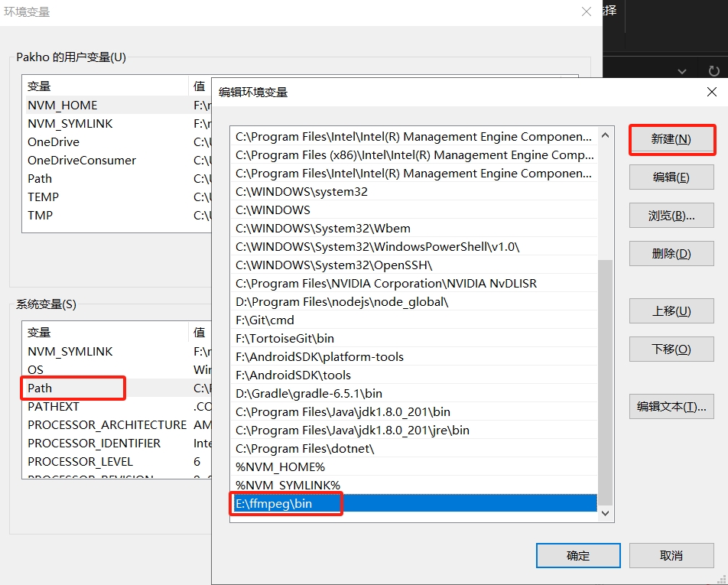The image size is (728, 585).
Task: Click the 编辑(E) button
Action: [671, 177]
